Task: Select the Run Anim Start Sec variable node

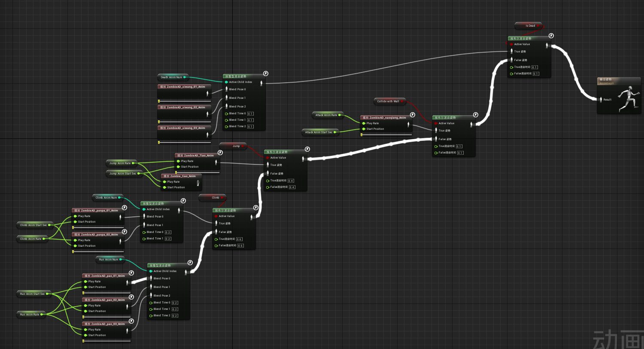Action: 34,294
